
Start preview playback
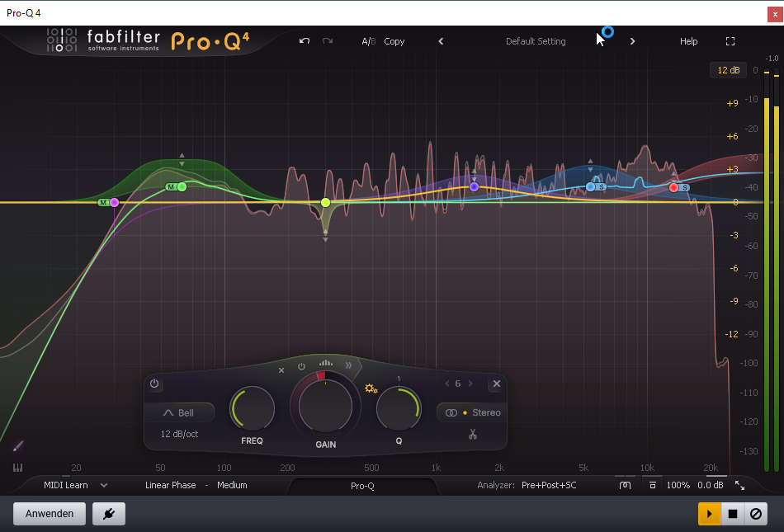tap(710, 514)
